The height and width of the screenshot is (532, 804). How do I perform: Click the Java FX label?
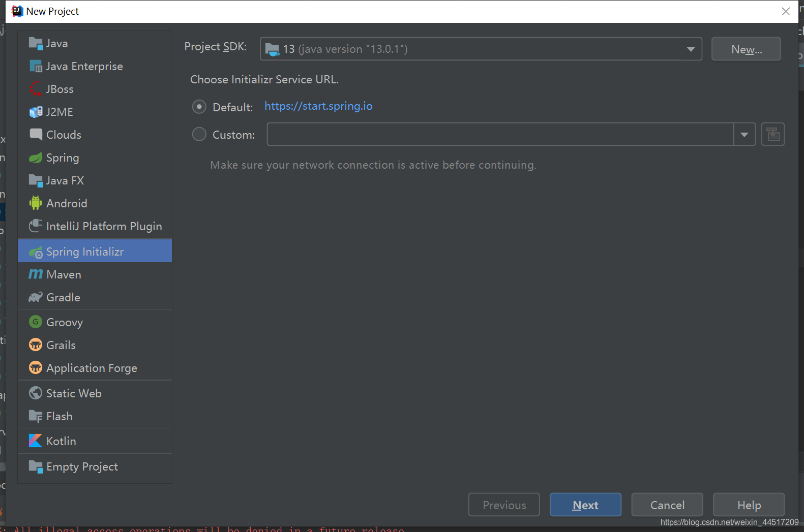(x=65, y=180)
